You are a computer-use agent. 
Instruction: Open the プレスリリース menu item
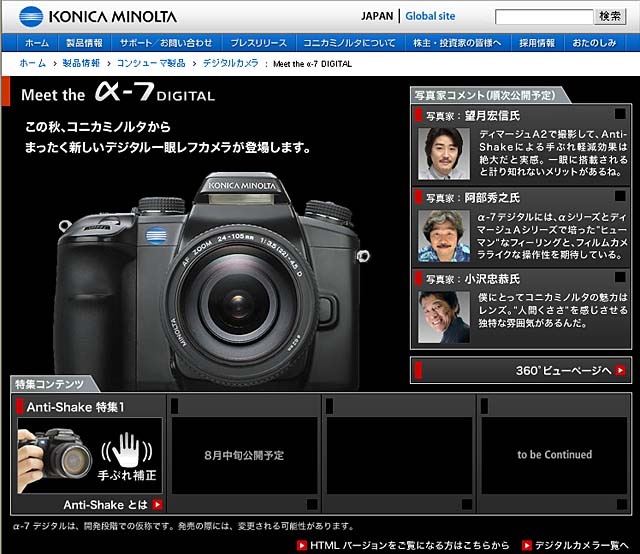(258, 43)
